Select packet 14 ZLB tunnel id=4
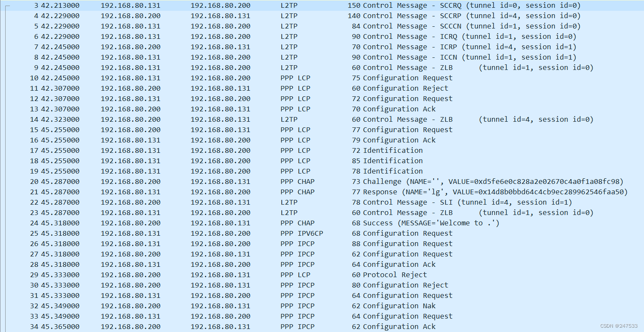 click(x=322, y=120)
